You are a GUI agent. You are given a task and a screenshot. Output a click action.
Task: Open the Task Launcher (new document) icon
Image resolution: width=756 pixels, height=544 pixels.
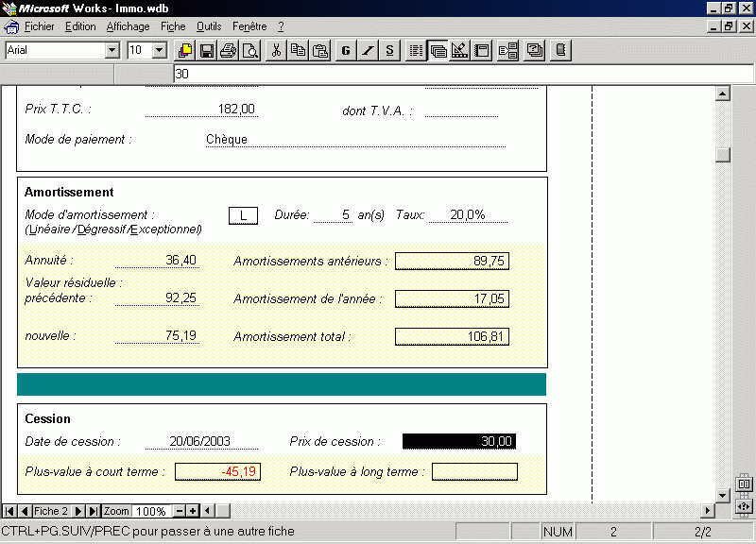point(184,50)
